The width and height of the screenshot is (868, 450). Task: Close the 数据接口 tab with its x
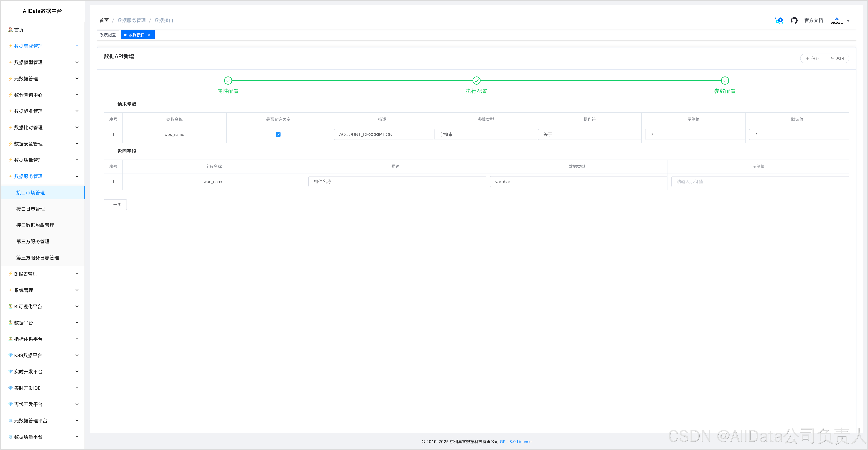coord(149,35)
